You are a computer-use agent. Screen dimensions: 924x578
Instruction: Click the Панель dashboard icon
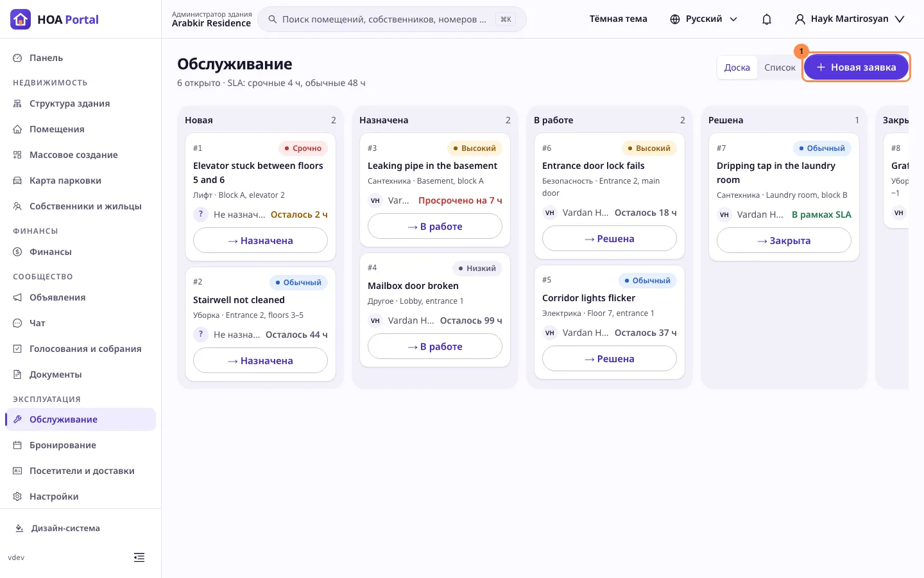point(17,58)
